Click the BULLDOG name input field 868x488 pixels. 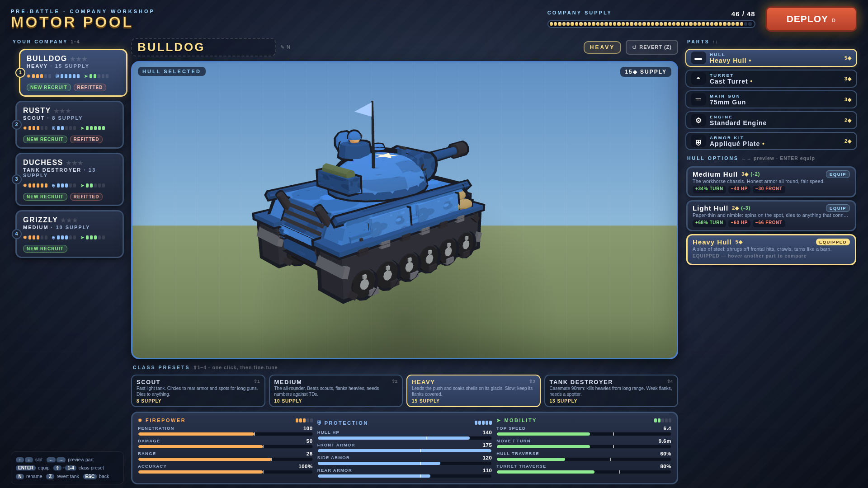[203, 47]
